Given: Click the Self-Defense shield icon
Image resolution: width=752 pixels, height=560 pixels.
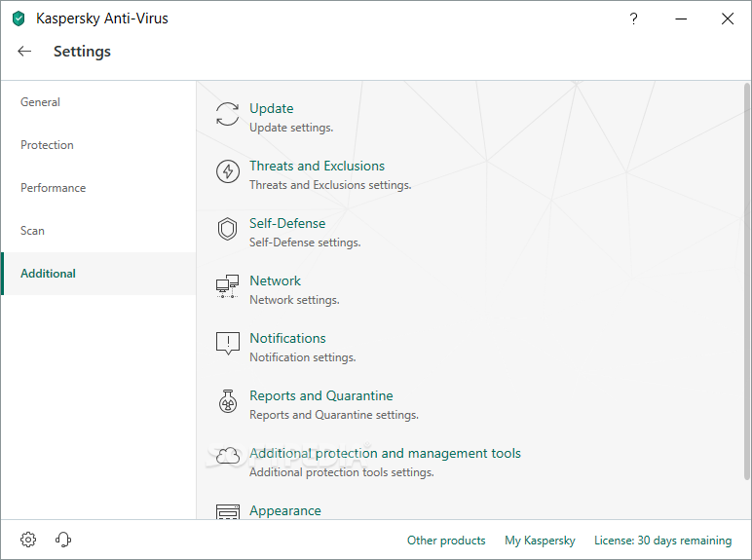Looking at the screenshot, I should [x=227, y=229].
